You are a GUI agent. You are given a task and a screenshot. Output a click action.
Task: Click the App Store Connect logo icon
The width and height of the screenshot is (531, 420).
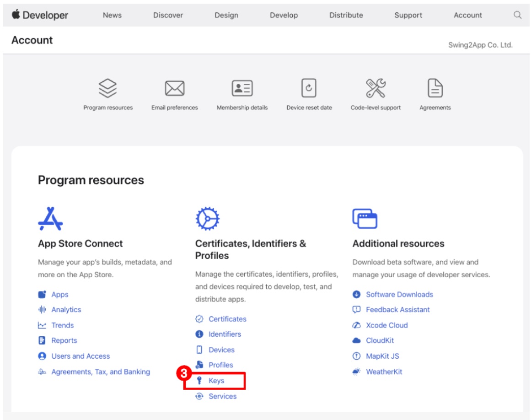(50, 219)
